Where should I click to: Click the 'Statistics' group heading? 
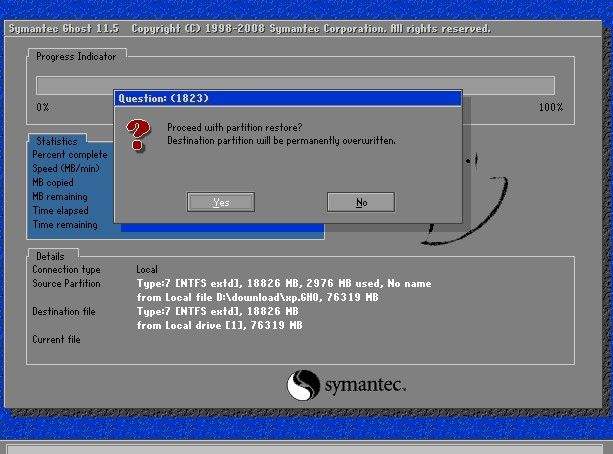[x=57, y=141]
